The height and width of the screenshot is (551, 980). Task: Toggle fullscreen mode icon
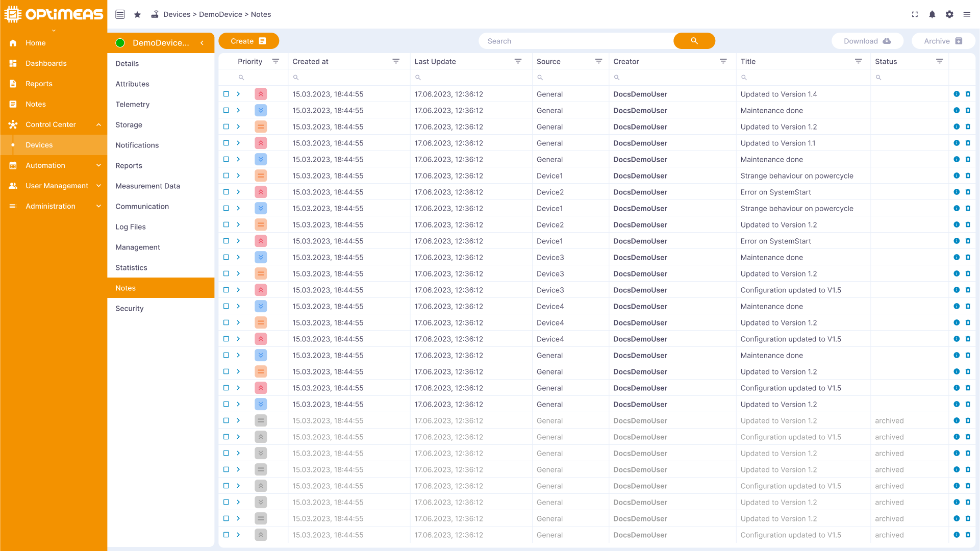point(915,14)
